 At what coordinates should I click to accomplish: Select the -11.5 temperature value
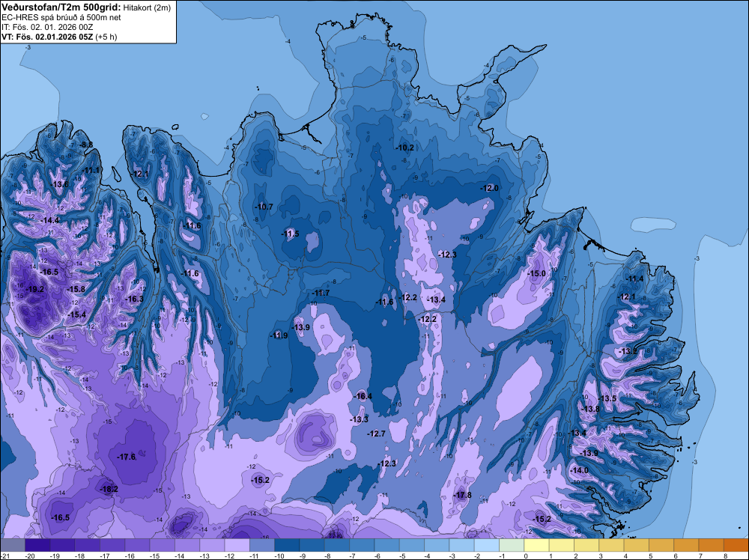coord(289,234)
